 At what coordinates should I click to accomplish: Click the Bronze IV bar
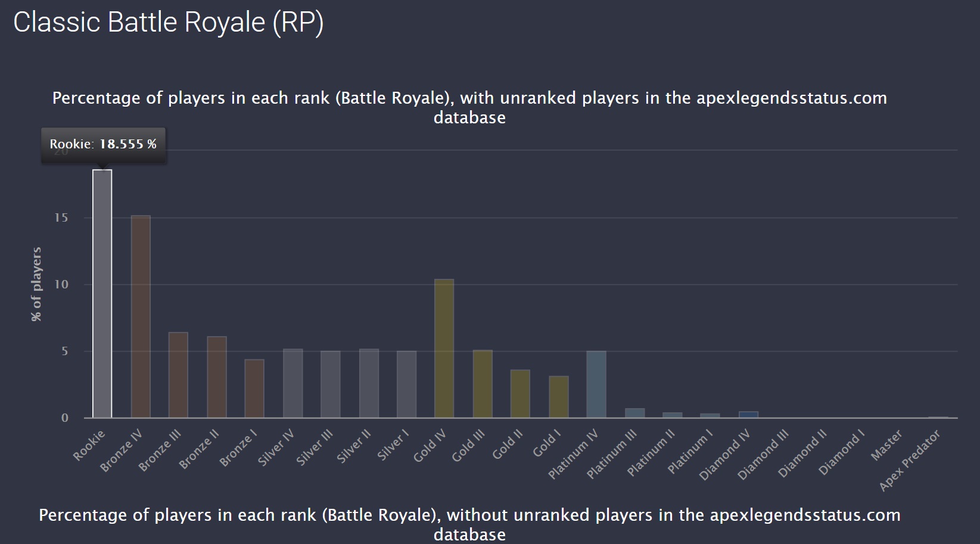click(x=141, y=316)
